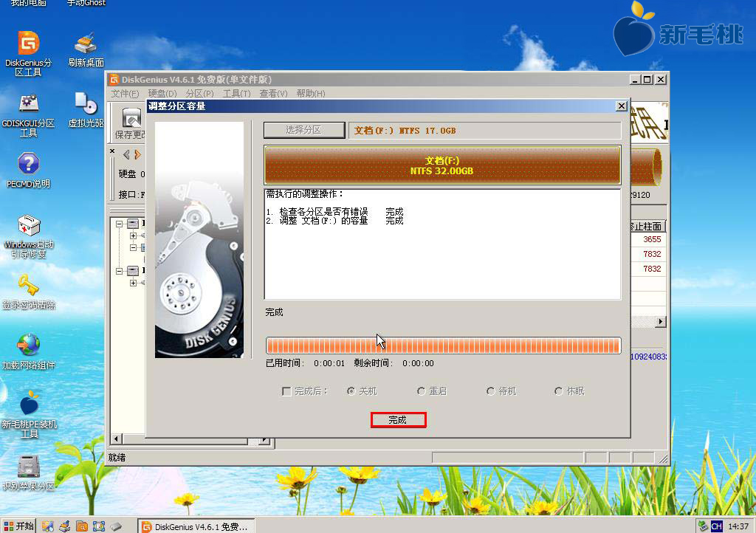Click the 终止柱面 column header

pyautogui.click(x=648, y=226)
